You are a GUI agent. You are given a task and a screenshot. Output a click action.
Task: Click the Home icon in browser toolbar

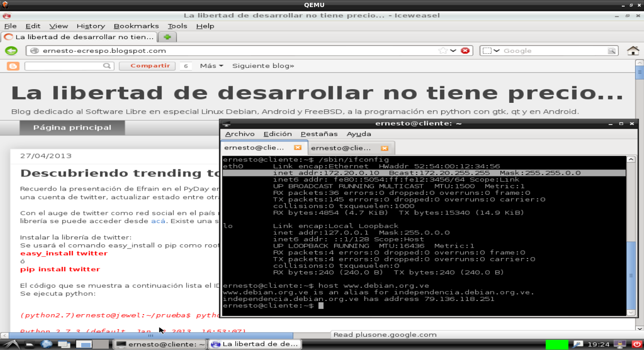click(x=633, y=50)
